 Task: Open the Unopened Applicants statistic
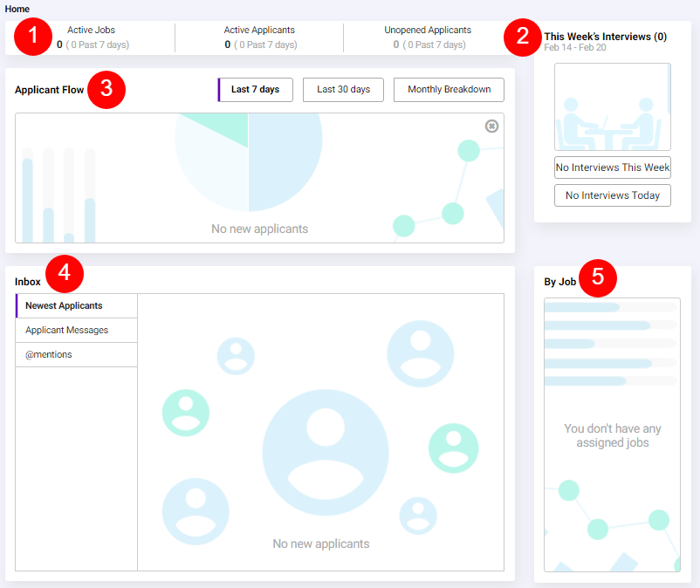[429, 38]
